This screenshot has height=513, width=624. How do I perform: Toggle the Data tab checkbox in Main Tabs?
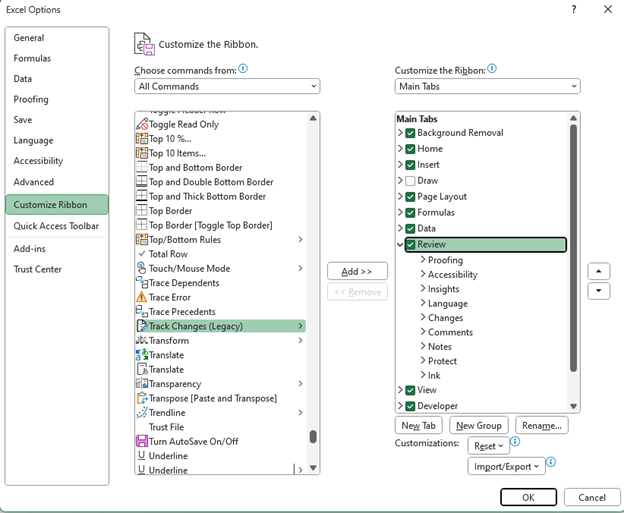coord(410,228)
